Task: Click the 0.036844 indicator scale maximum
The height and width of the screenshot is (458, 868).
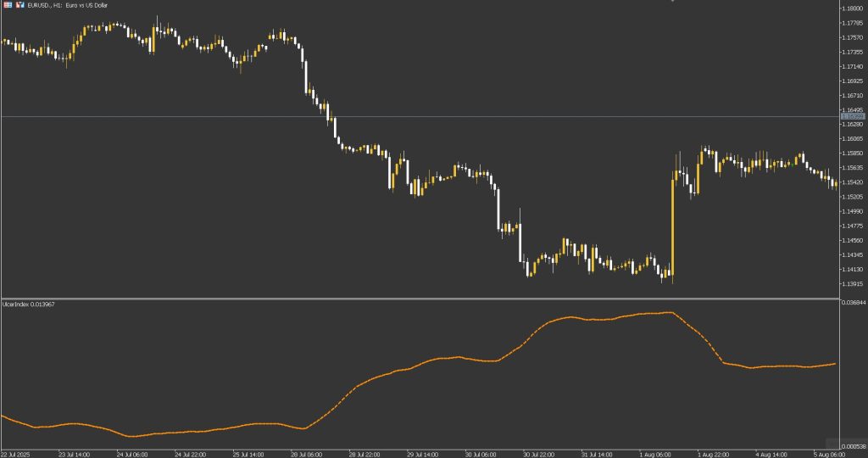Action: coord(854,303)
